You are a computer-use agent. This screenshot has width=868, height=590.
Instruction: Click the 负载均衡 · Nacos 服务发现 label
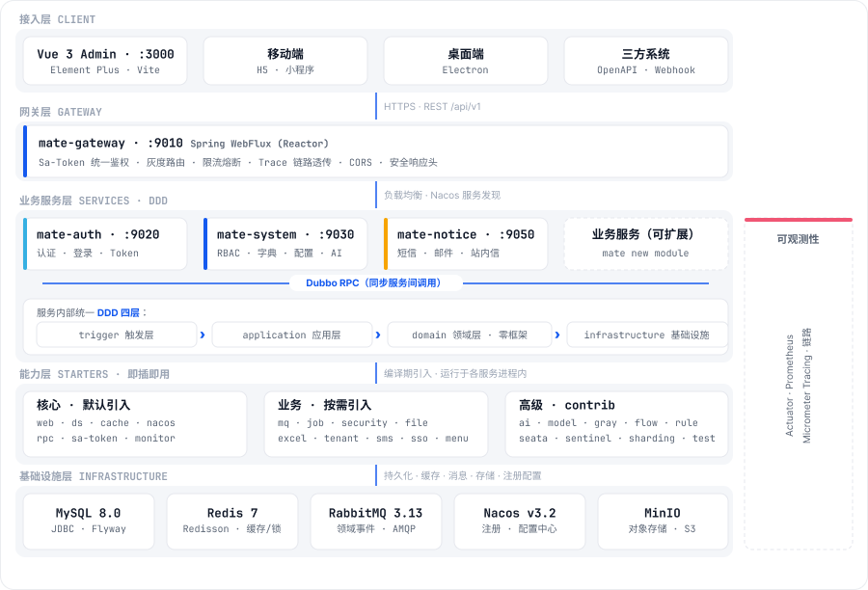[x=442, y=195]
